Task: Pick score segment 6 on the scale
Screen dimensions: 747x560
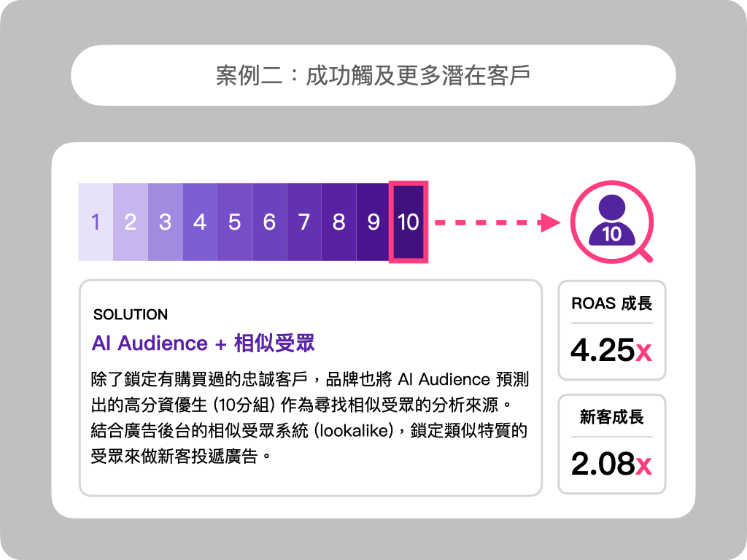Action: pos(270,222)
